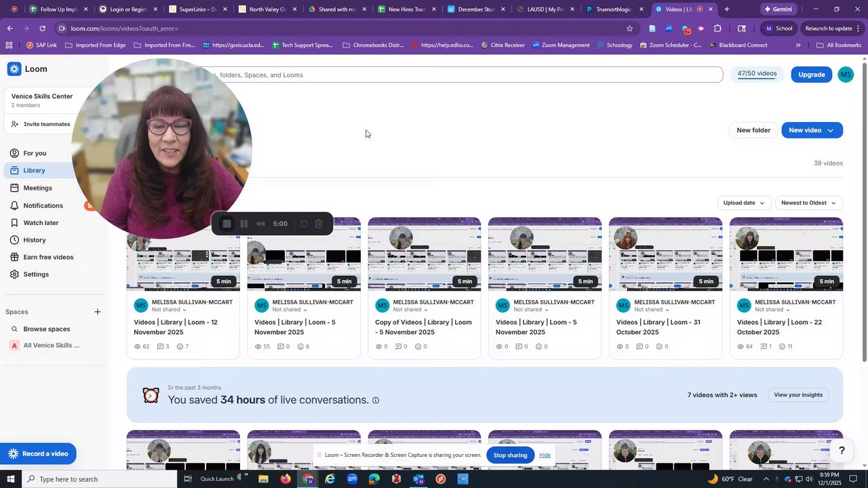Click the New folder button

pos(753,130)
